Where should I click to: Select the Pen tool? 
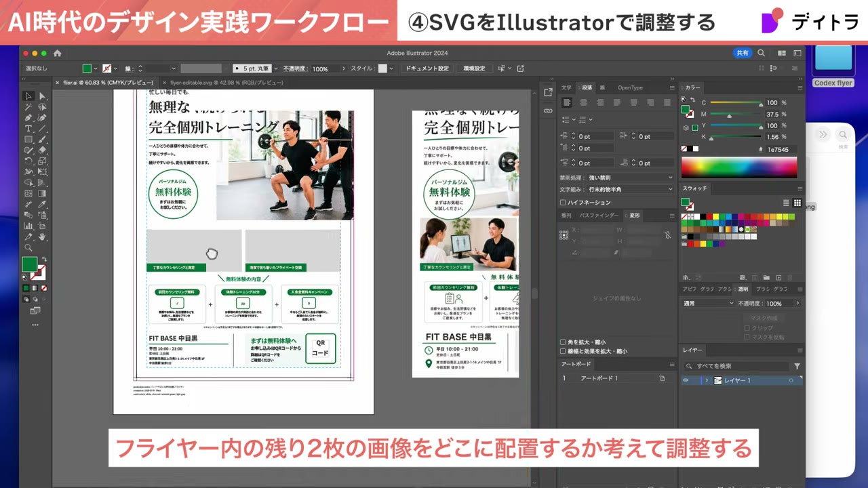tap(28, 117)
